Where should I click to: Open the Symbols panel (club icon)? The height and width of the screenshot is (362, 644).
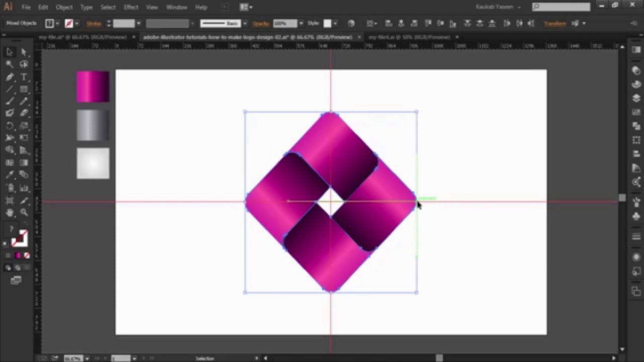click(636, 217)
